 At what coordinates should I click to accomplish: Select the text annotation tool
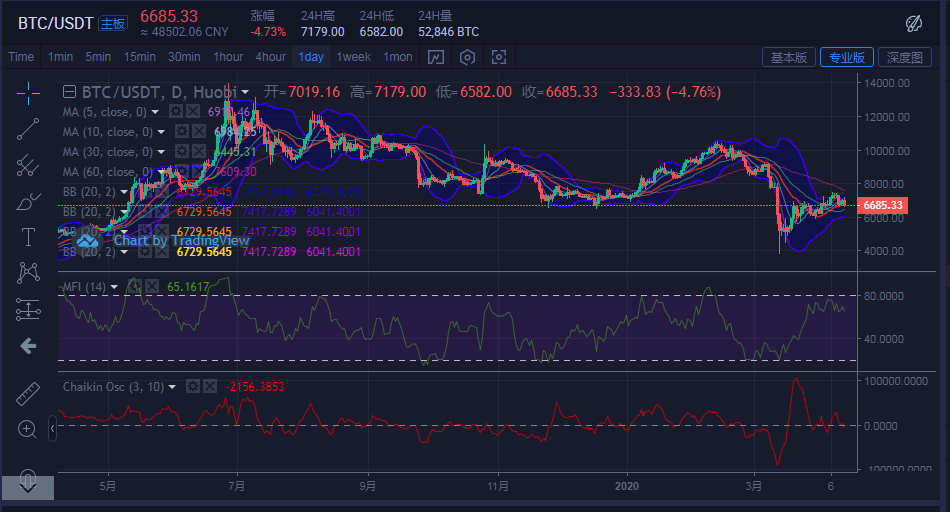pos(28,237)
